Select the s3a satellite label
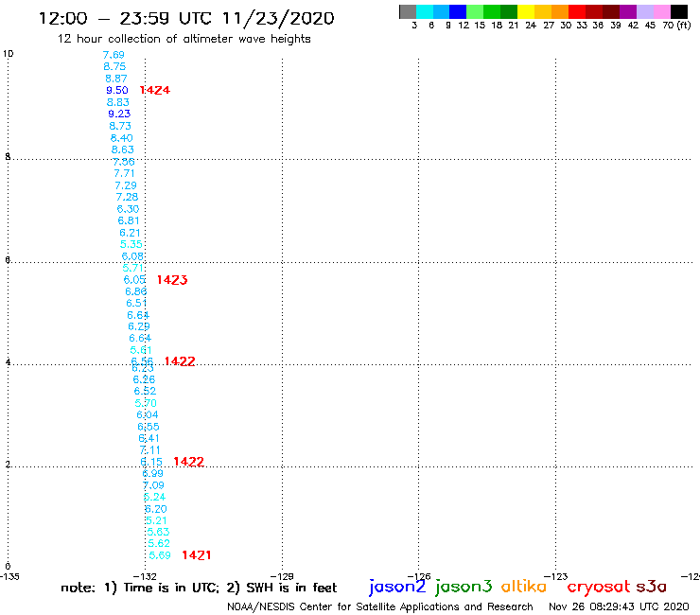This screenshot has height=615, width=700. (x=651, y=587)
